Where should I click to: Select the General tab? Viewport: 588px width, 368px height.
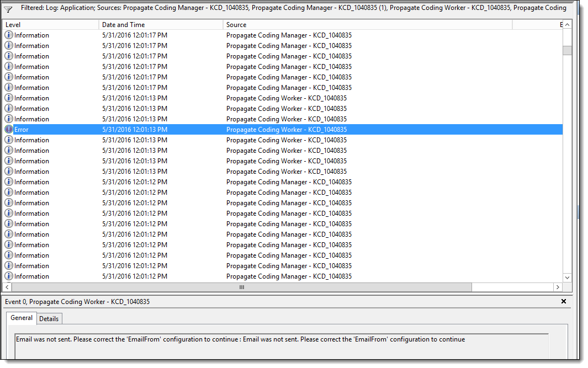[22, 318]
